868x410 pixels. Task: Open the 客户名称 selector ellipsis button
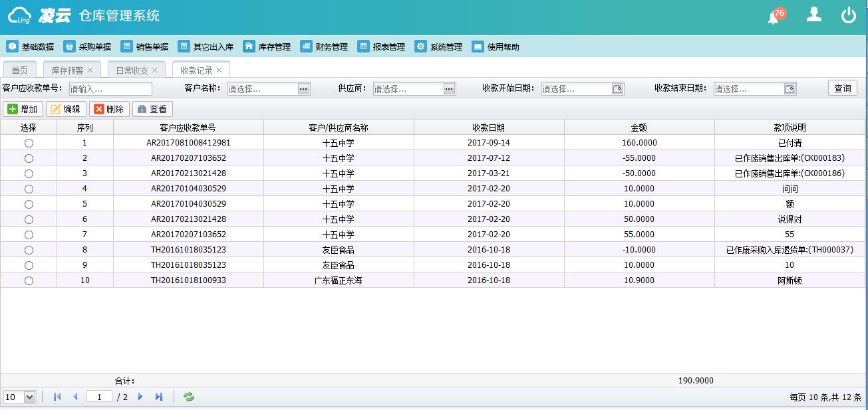tap(303, 89)
